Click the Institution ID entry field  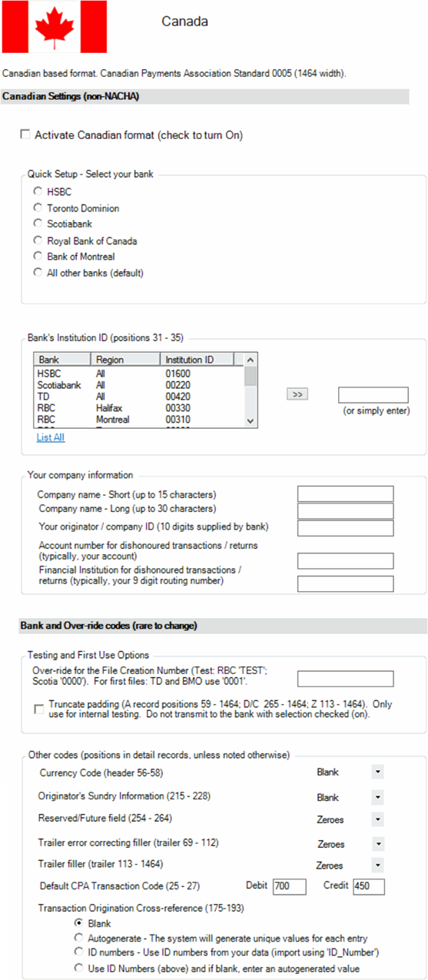[373, 394]
